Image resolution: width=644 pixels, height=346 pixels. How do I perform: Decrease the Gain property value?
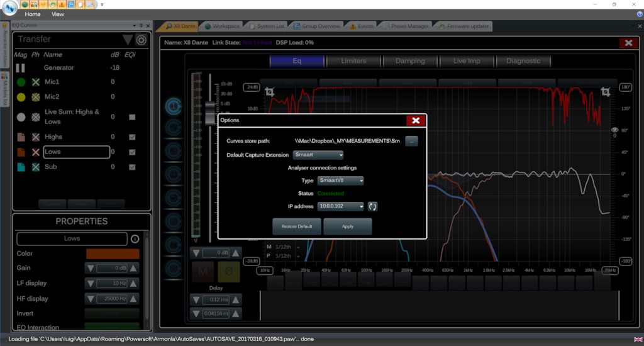click(91, 269)
